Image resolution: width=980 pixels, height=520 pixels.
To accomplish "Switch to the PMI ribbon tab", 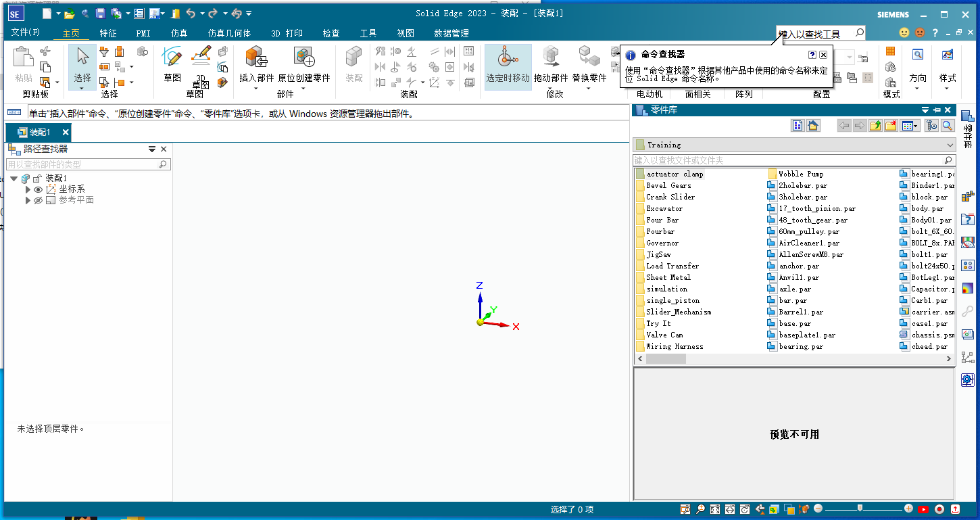I will (x=143, y=32).
